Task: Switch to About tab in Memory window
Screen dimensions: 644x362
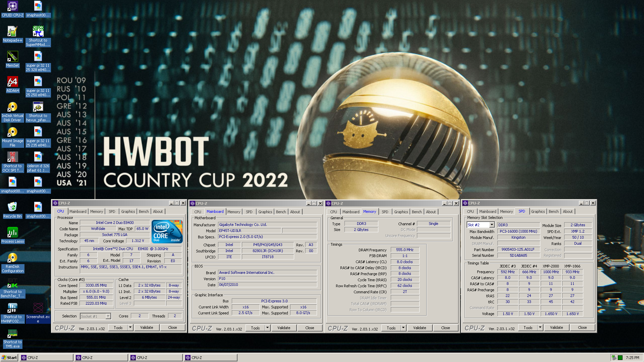Action: click(431, 212)
